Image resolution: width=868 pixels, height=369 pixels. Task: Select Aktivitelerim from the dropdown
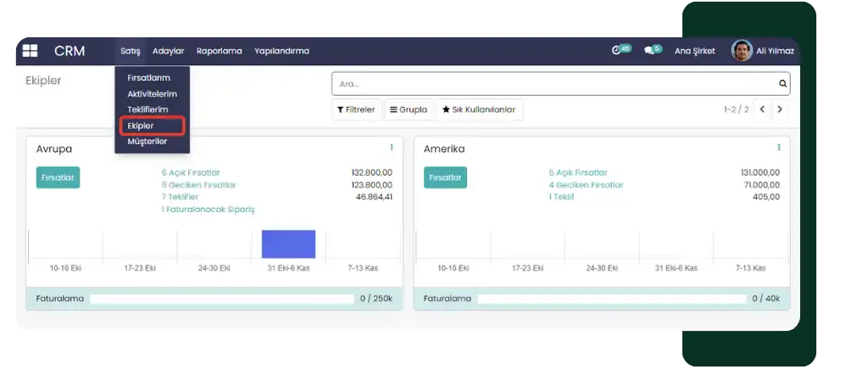pyautogui.click(x=153, y=94)
